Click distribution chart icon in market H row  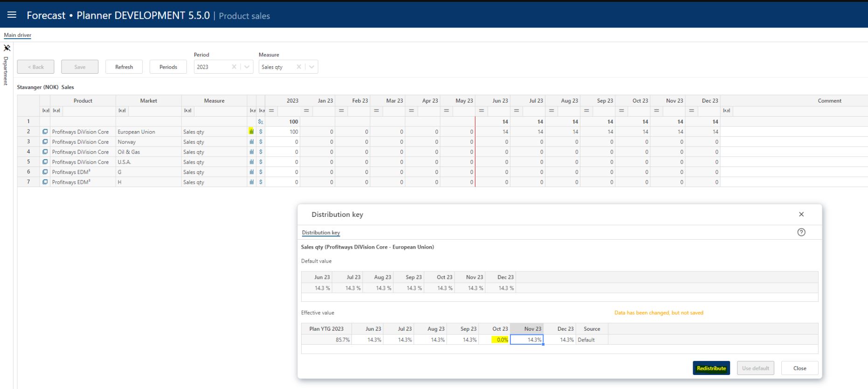[x=251, y=182]
